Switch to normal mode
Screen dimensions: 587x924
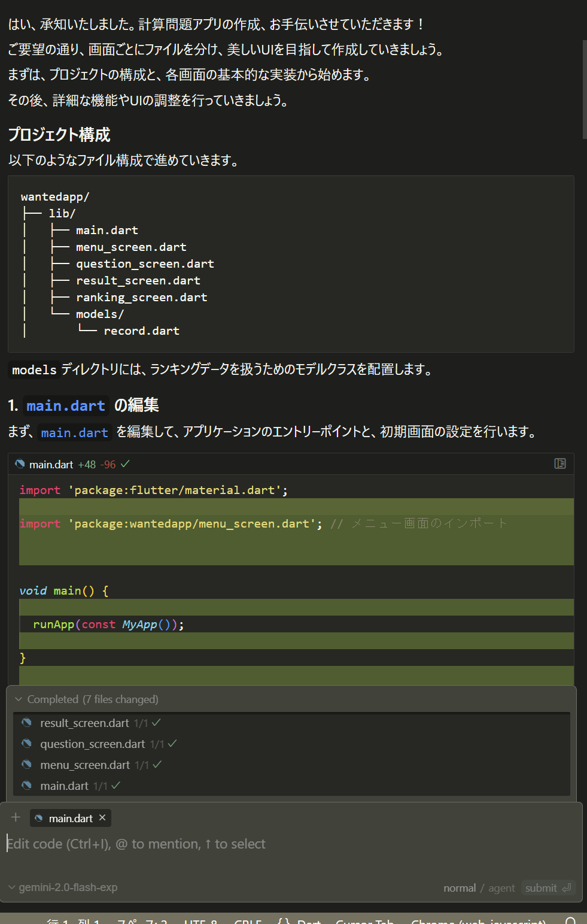pos(460,888)
